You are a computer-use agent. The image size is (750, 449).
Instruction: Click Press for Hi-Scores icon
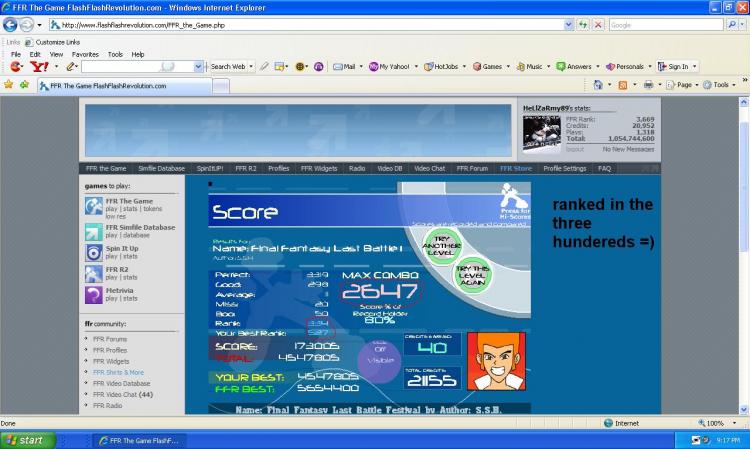515,202
